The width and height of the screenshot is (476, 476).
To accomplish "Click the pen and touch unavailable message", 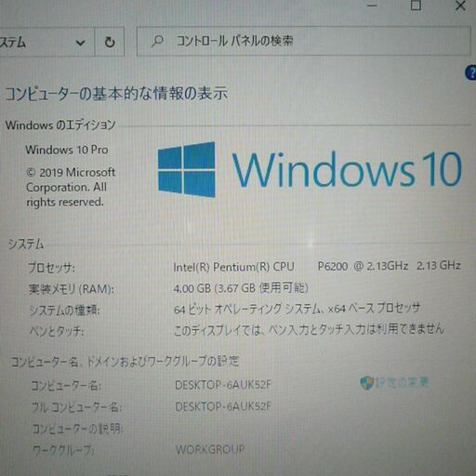I will [x=309, y=329].
